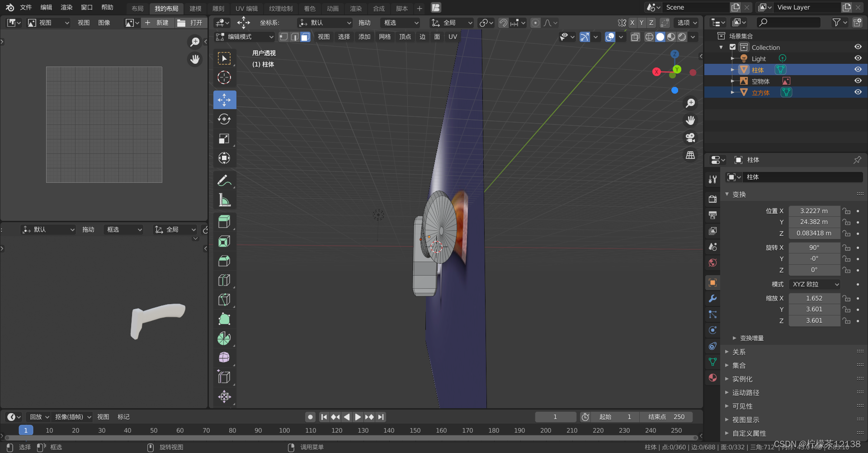Open the 选项 options dropdown

tap(687, 23)
